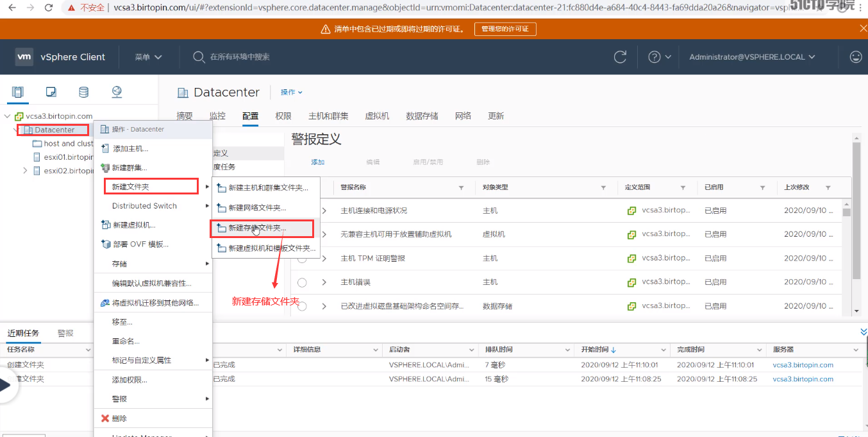
Task: Filter the 对象类型 column
Action: click(603, 187)
